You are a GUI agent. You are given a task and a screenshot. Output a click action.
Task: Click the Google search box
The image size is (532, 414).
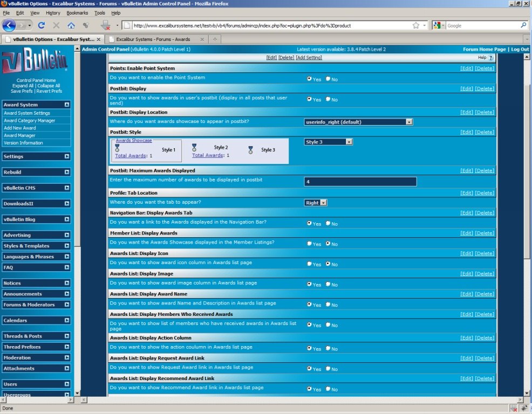click(483, 25)
